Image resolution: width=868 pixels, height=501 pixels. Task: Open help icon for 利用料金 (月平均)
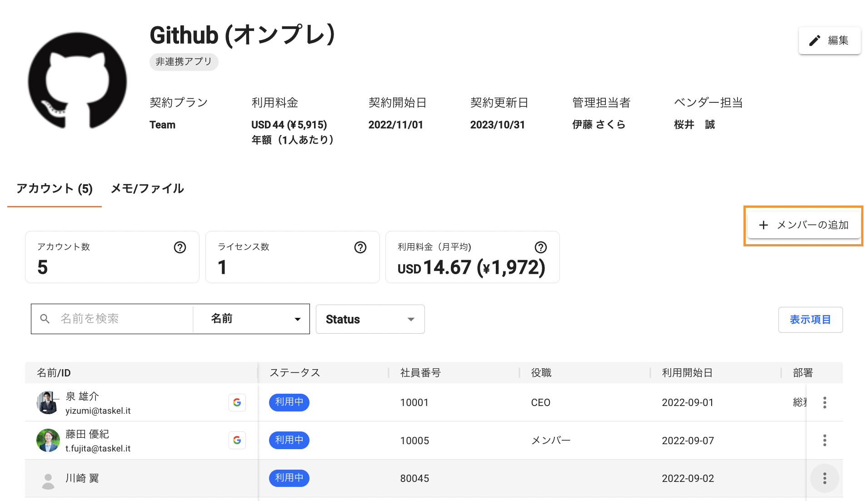point(540,247)
